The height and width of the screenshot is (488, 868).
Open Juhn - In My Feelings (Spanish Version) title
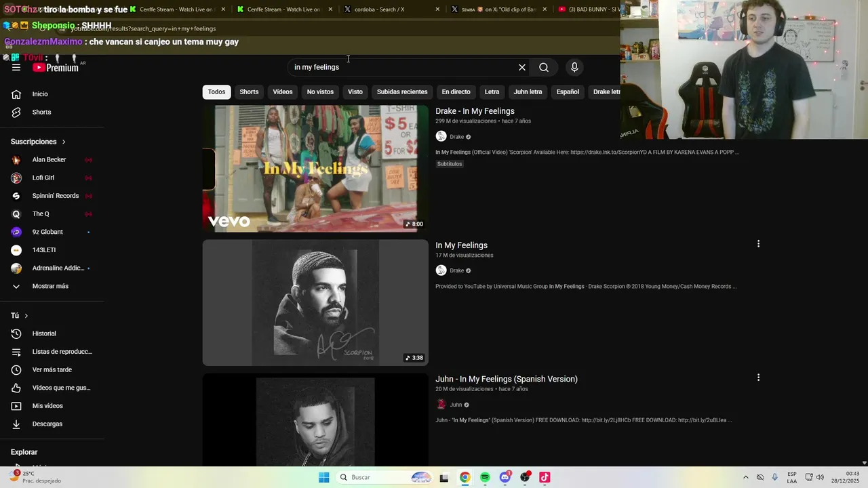[507, 379]
